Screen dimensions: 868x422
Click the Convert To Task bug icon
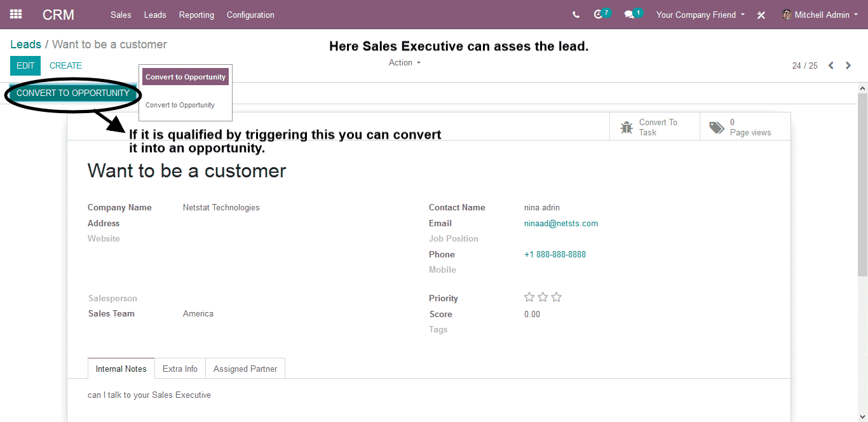tap(627, 128)
